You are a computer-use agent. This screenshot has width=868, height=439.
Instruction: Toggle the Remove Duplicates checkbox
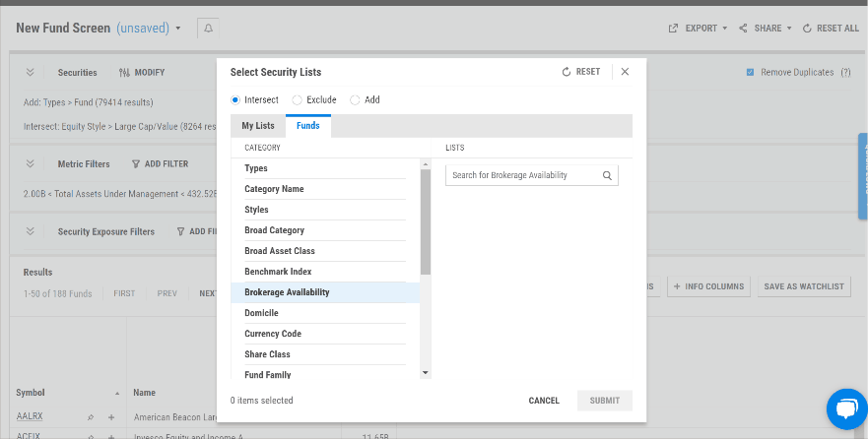click(x=750, y=73)
